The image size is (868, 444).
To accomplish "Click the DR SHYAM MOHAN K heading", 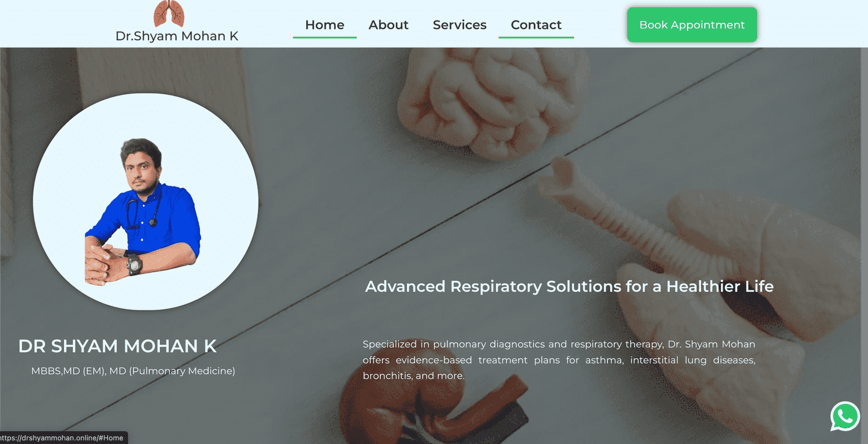I will 117,346.
